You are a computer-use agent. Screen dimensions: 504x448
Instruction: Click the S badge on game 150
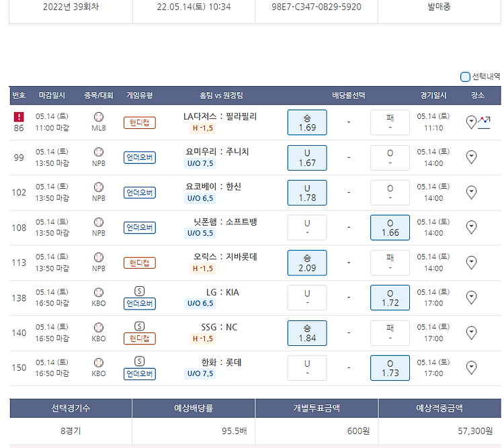point(139,361)
